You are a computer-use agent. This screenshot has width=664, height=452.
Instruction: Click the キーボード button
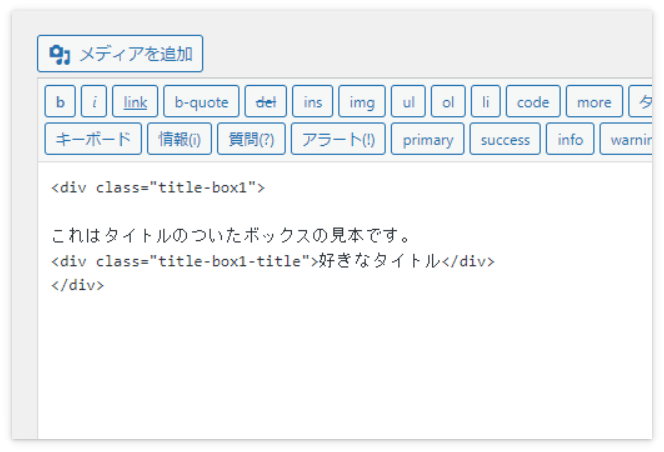93,139
